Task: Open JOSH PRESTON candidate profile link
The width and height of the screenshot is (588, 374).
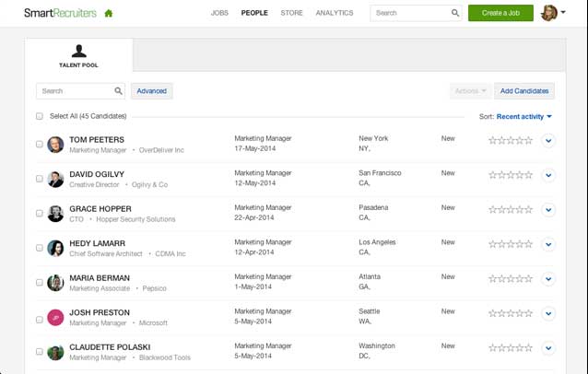Action: click(100, 313)
